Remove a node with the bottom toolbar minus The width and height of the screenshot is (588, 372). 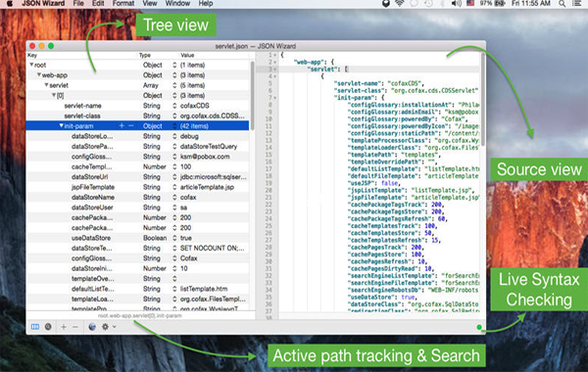(75, 327)
